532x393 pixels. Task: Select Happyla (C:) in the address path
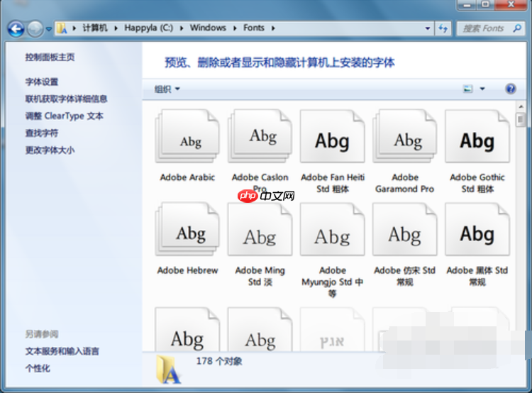point(149,28)
